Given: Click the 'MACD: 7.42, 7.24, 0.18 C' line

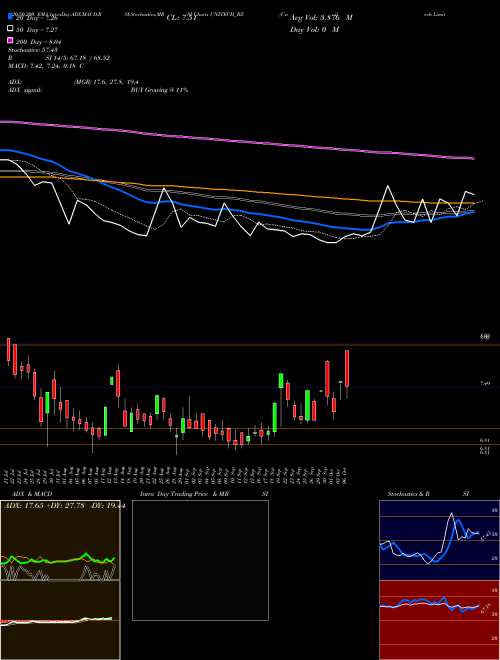Looking at the screenshot, I should 45,66.
